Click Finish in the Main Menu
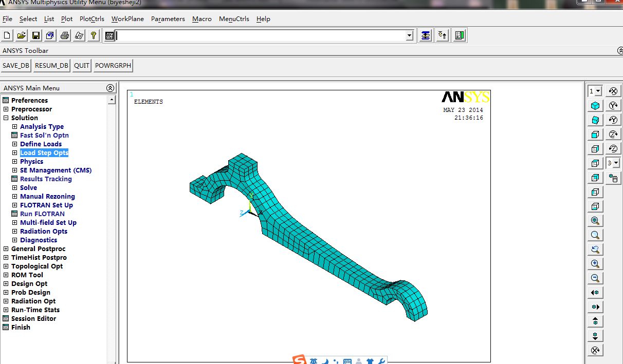The image size is (623, 364). pos(21,327)
